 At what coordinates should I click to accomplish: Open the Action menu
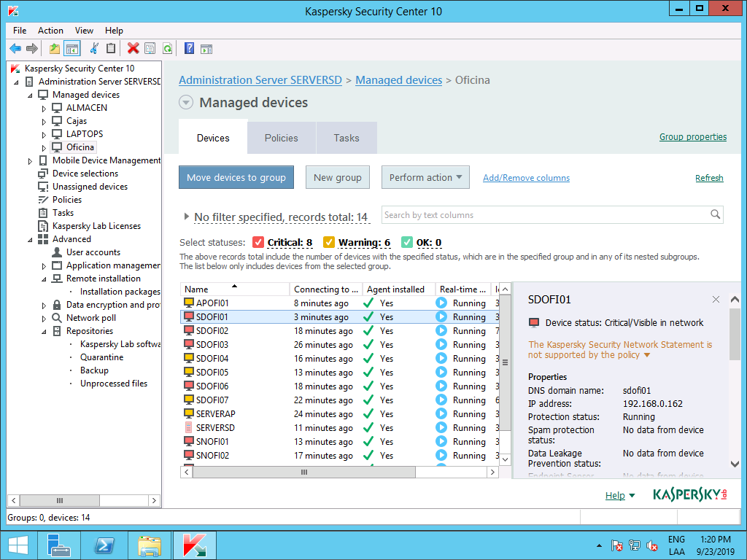pyautogui.click(x=50, y=31)
